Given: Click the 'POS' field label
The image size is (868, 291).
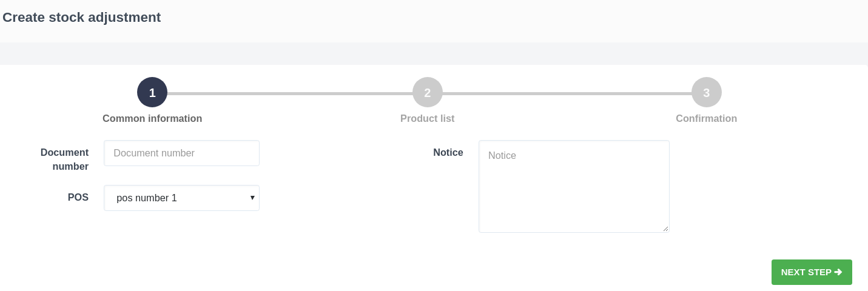Looking at the screenshot, I should tap(78, 198).
